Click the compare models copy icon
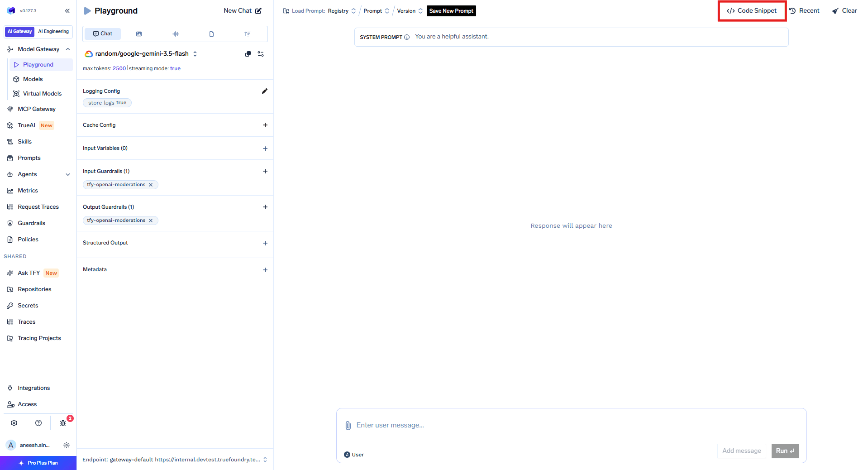This screenshot has width=868, height=470. [248, 54]
